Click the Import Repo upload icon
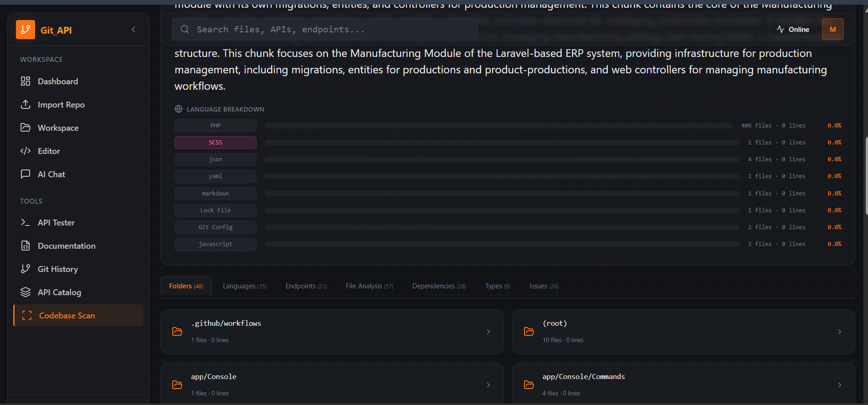This screenshot has width=868, height=405. click(x=26, y=104)
